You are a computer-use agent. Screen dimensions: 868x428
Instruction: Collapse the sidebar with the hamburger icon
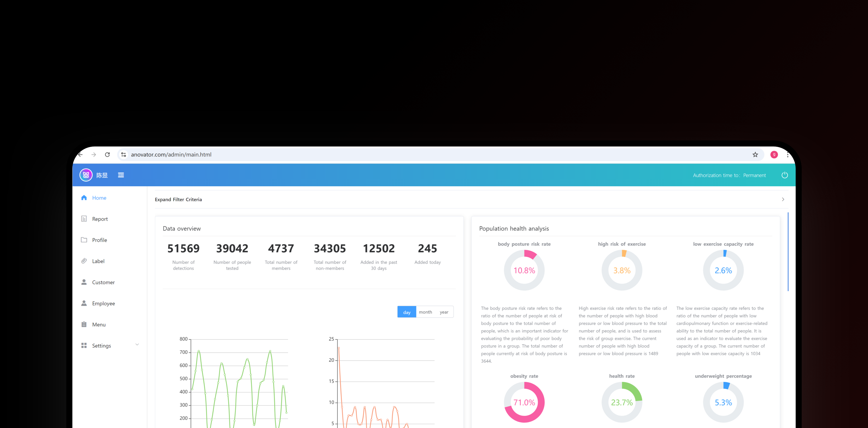coord(121,175)
